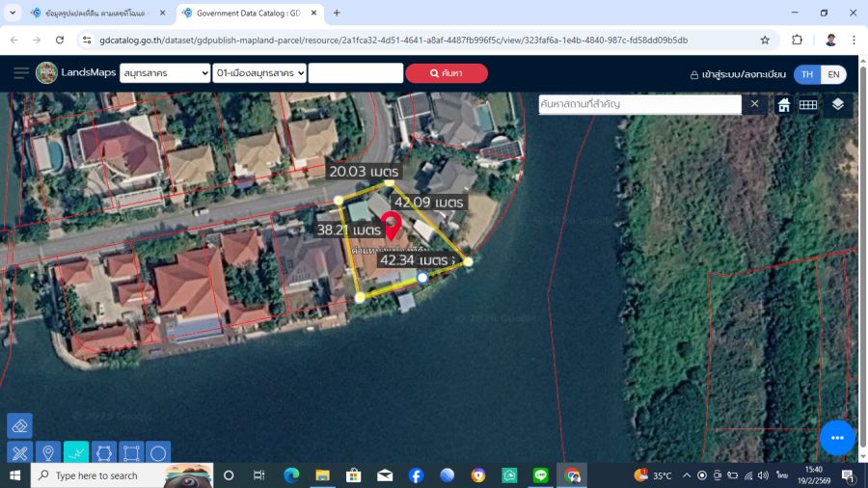This screenshot has width=868, height=488.
Task: Switch to the first browser tab
Action: (x=92, y=13)
